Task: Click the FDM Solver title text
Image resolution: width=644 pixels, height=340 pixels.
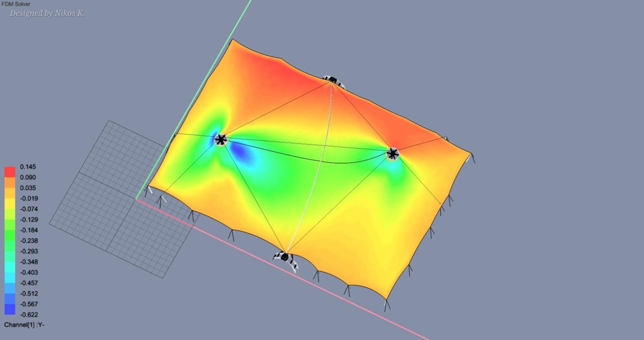Action: pos(16,4)
